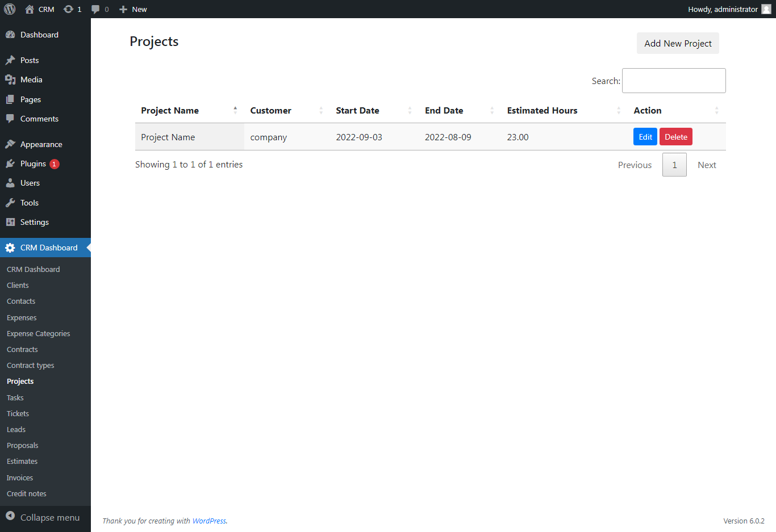Select Invoices from the CRM menu
776x532 pixels.
tap(19, 477)
